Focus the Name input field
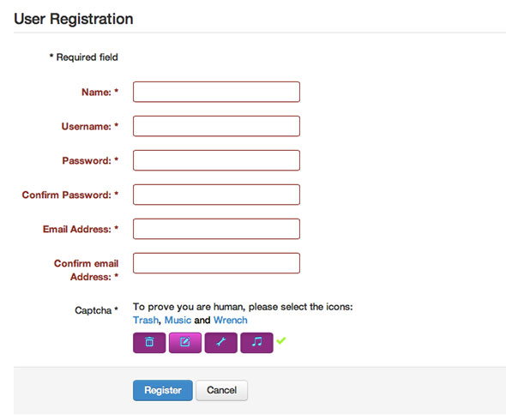This screenshot has width=506, height=420. (x=216, y=92)
